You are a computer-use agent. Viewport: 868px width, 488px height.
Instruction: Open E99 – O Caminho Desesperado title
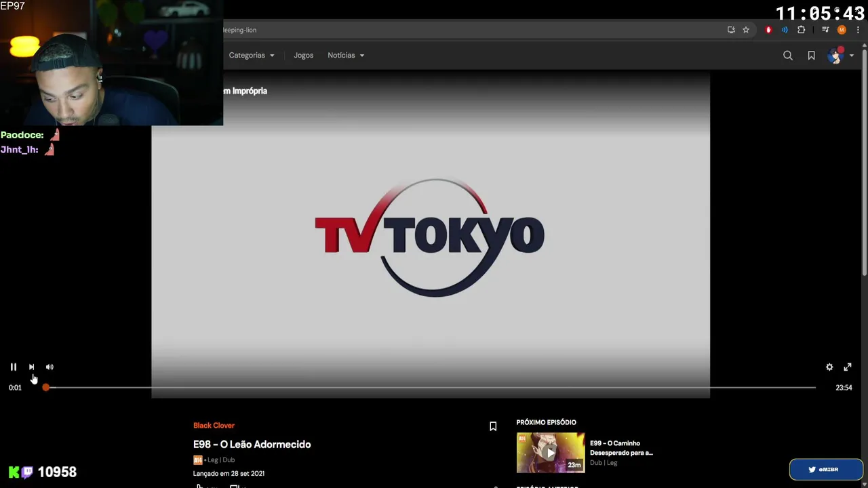[x=621, y=447]
